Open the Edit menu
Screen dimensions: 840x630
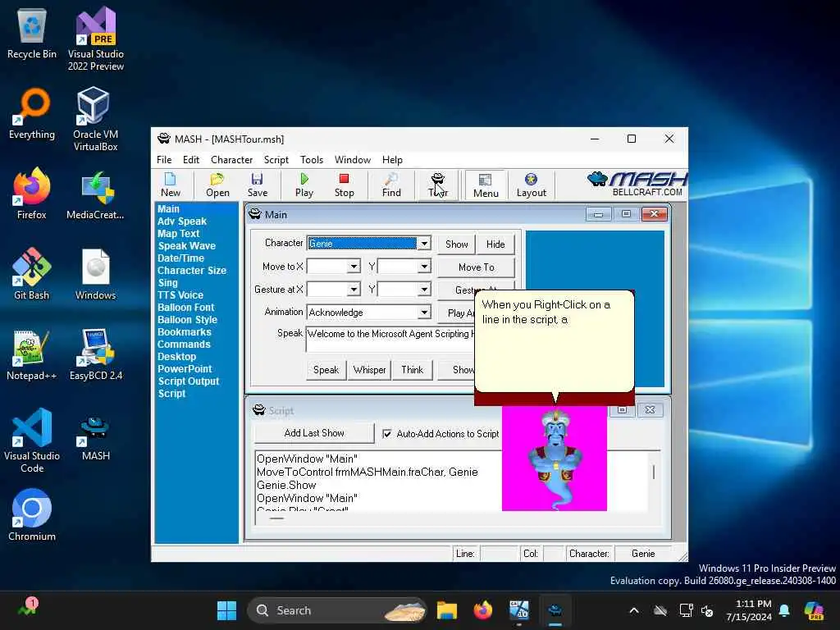click(190, 160)
